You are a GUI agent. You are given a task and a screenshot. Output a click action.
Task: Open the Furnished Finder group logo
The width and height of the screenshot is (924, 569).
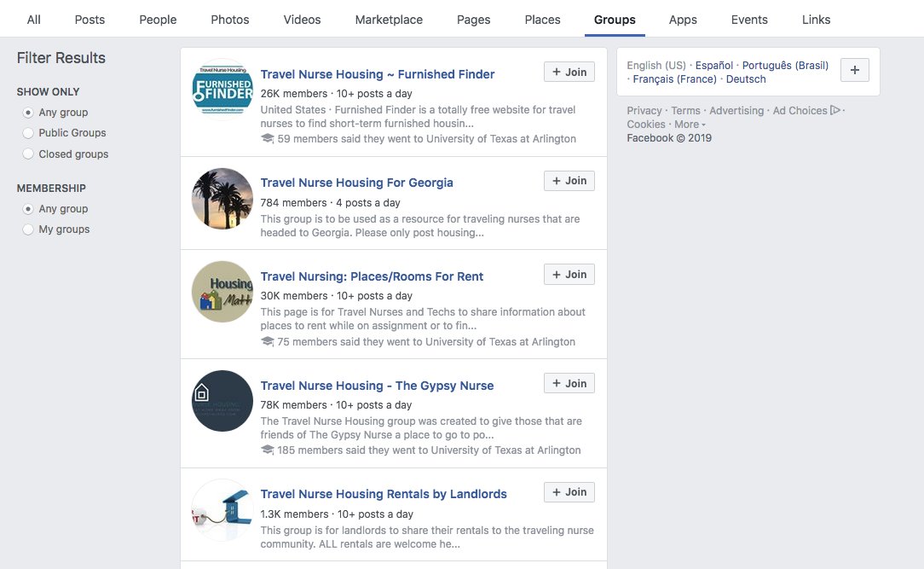point(222,90)
